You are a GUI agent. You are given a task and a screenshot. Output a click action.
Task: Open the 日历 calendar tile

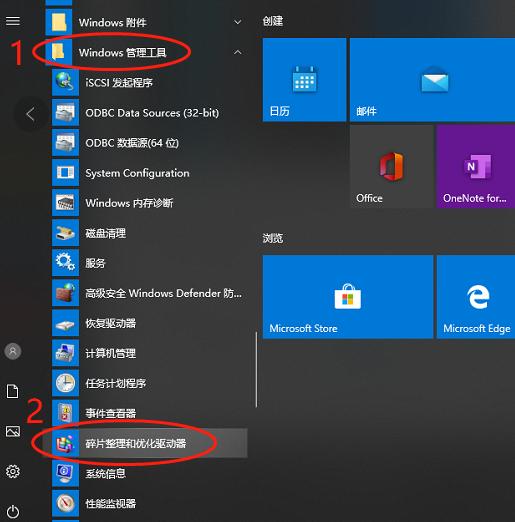304,80
